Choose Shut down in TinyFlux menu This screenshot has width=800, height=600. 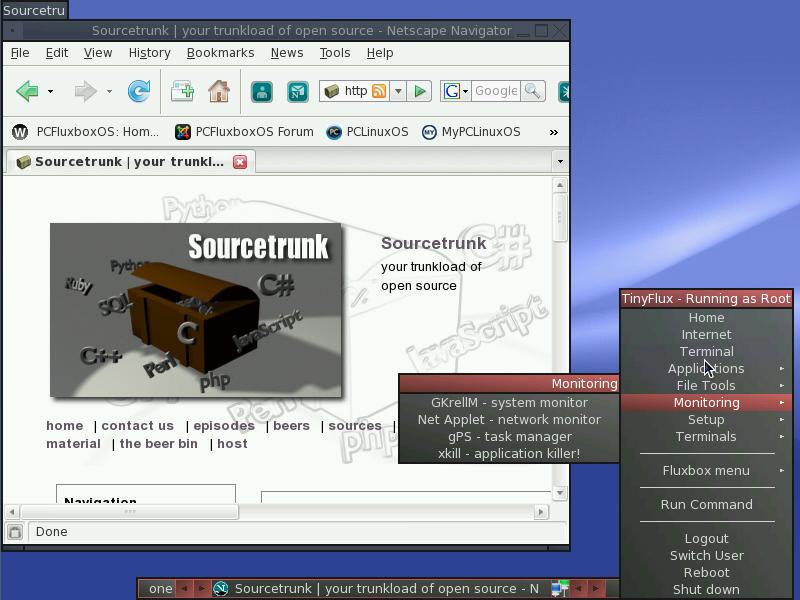(707, 590)
